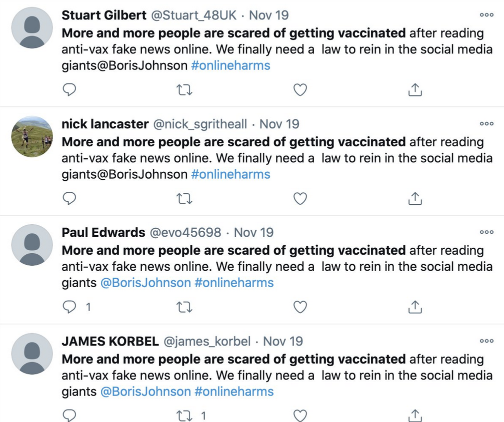Open more options for Paul Edwards' tweet

486,232
